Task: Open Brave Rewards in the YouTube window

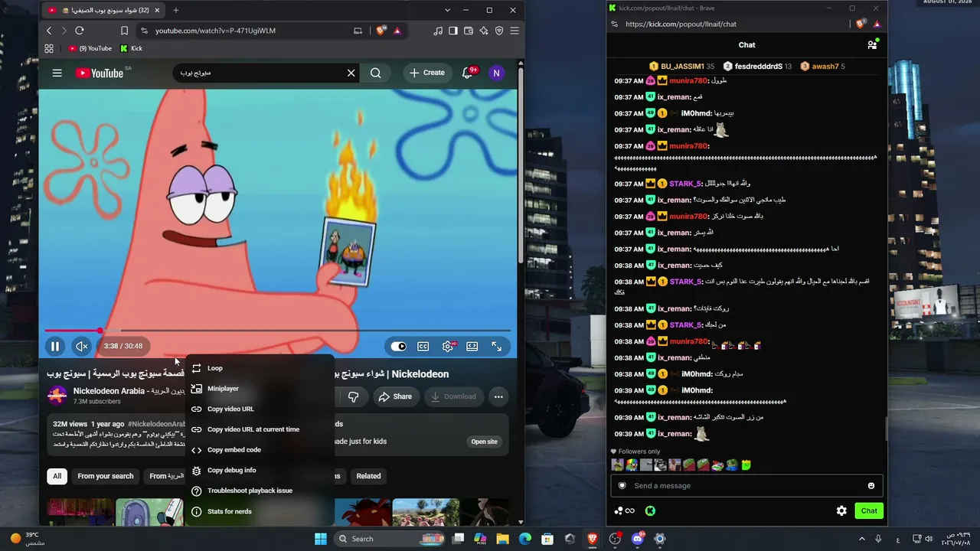Action: [397, 31]
